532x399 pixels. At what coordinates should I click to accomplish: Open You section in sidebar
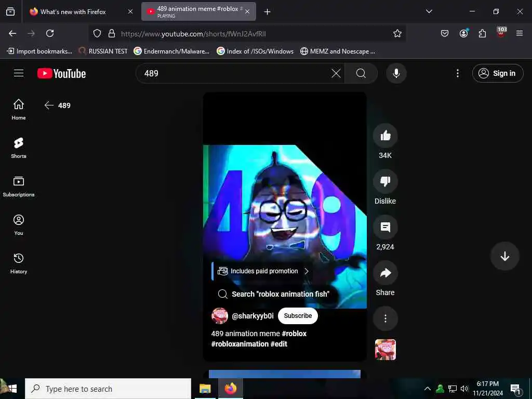19,224
